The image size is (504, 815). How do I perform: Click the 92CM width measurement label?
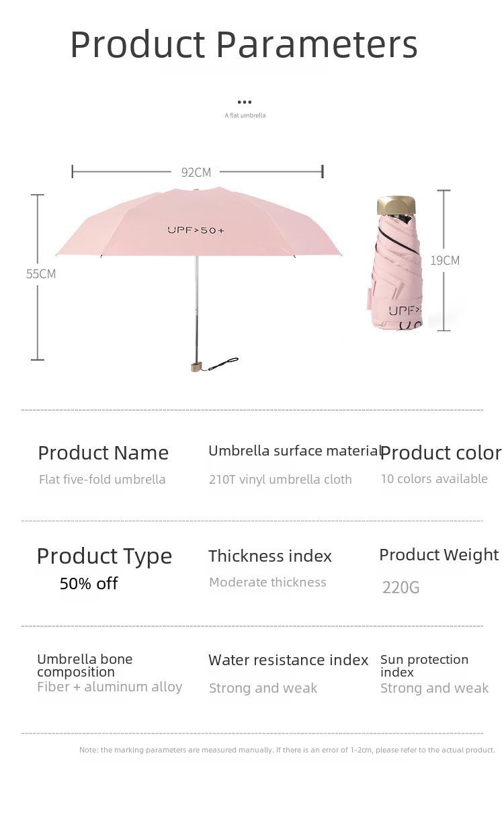click(196, 173)
